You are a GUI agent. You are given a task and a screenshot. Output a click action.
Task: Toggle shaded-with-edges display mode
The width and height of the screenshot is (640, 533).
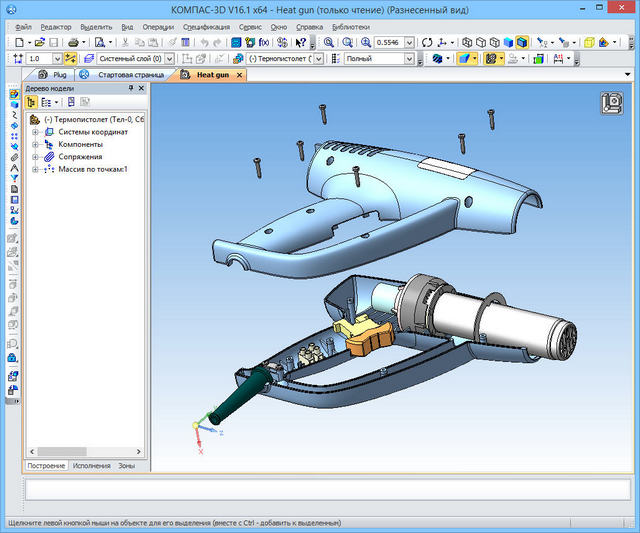pyautogui.click(x=521, y=43)
